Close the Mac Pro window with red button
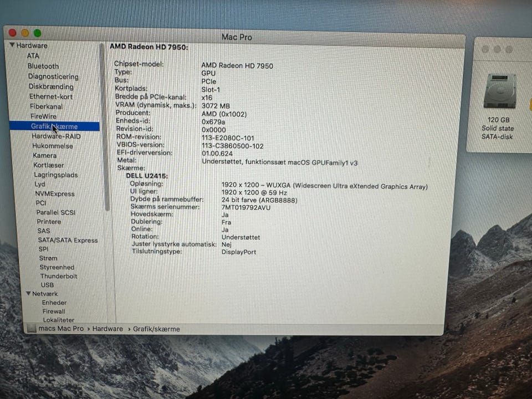The image size is (532, 399). coord(13,33)
